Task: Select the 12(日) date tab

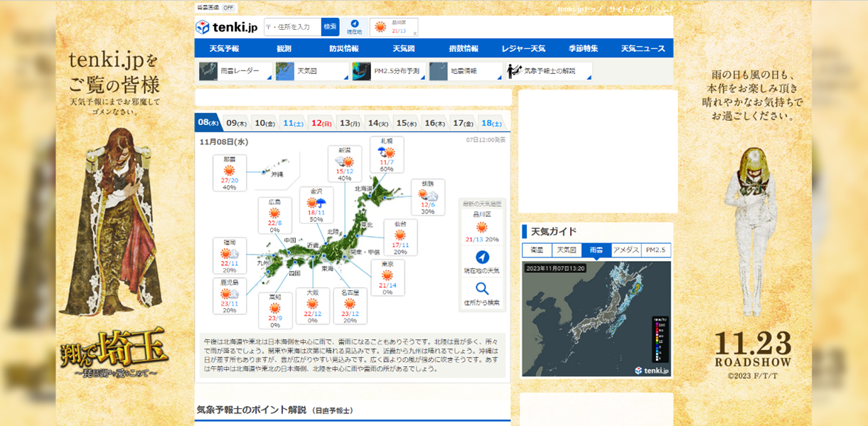Action: 321,122
